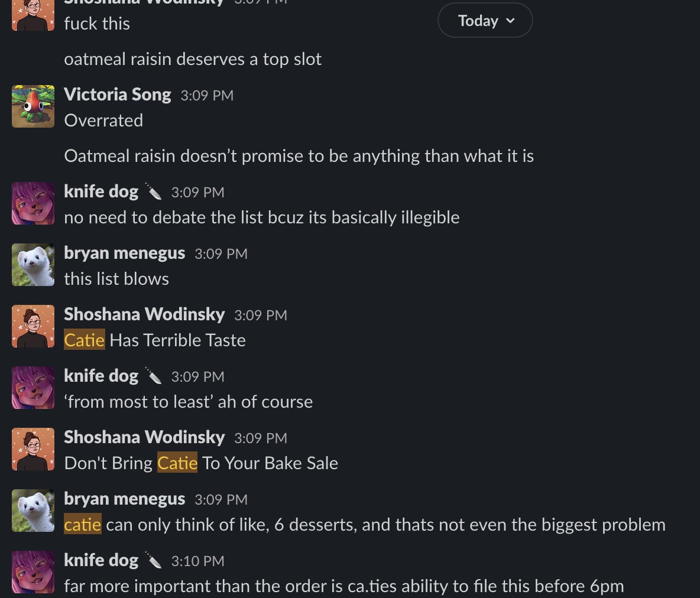Click knife emoji on the 'basically illegible' message header
Screen dimensions: 700x598
tap(154, 192)
